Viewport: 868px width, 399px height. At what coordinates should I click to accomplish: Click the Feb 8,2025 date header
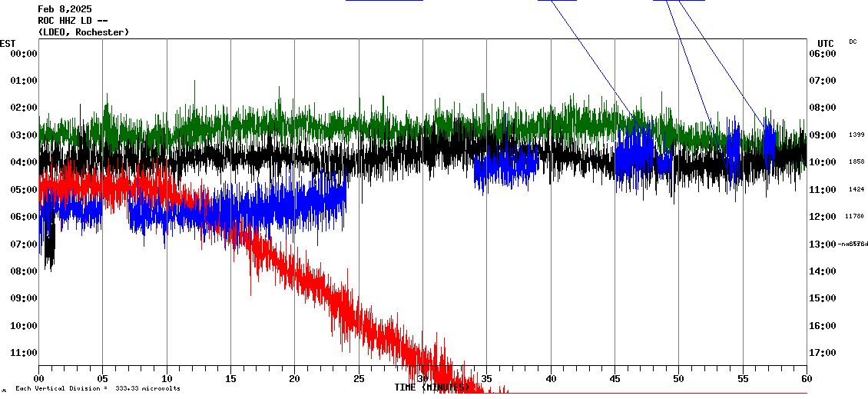65,9
